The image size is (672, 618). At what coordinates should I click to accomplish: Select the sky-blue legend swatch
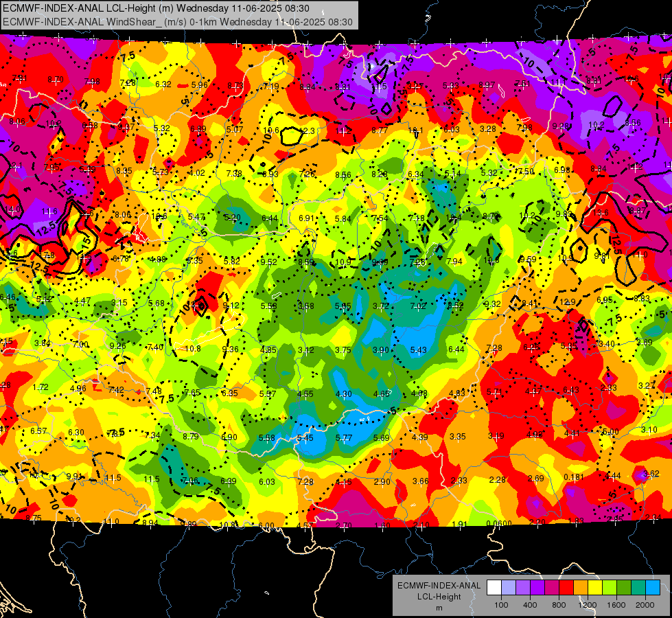pos(653,588)
